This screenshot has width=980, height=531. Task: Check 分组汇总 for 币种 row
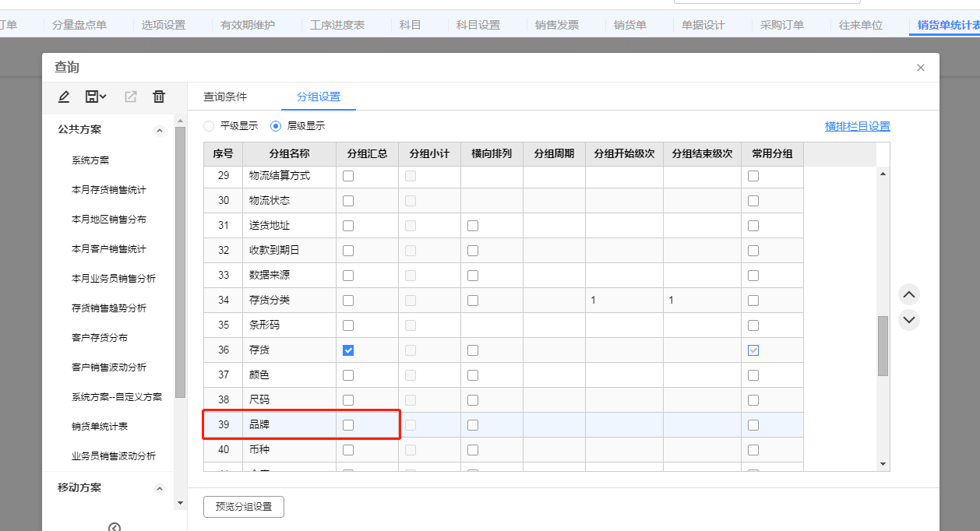pyautogui.click(x=348, y=450)
